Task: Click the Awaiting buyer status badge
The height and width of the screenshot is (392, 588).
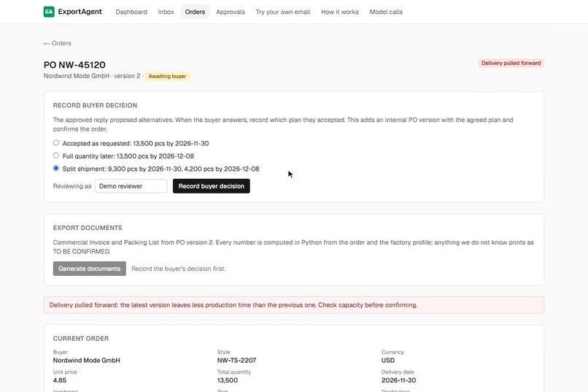Action: click(x=167, y=76)
